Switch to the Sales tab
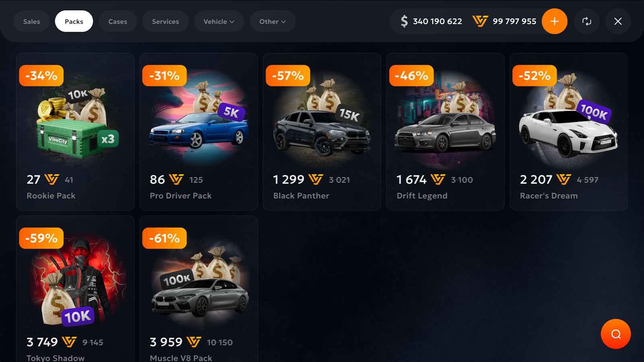The width and height of the screenshot is (644, 362). tap(31, 21)
